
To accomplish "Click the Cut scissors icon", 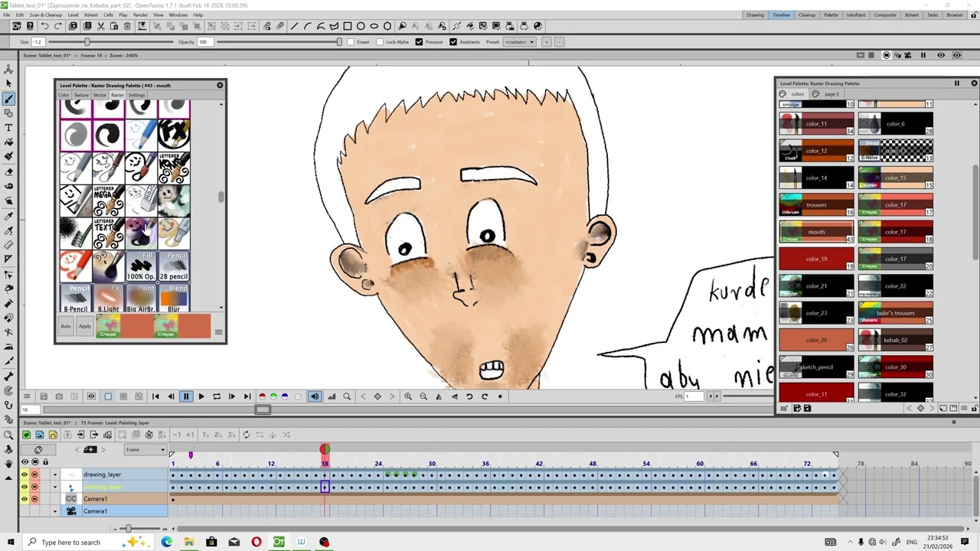I will (x=100, y=26).
